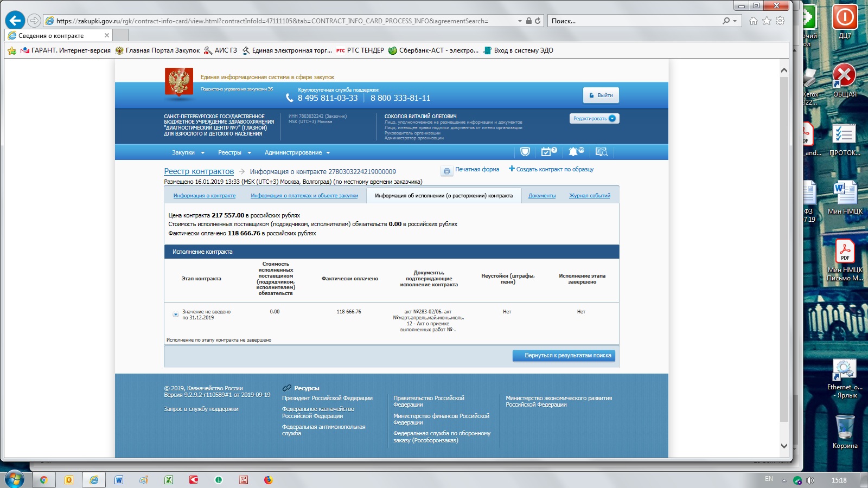Click the Russian coat of arms logo
The width and height of the screenshot is (868, 488).
pos(179,82)
